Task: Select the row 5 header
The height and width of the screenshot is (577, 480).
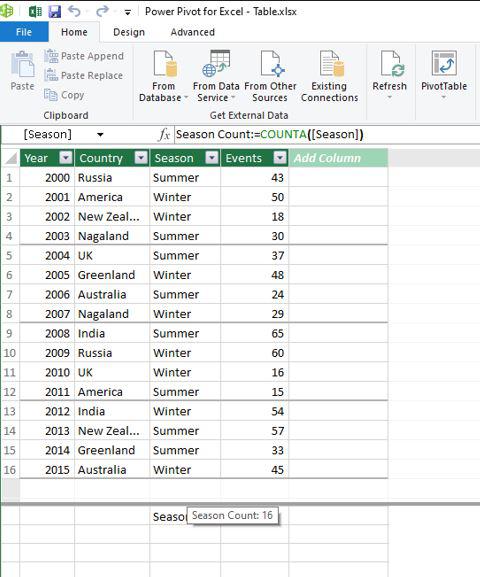Action: [10, 255]
